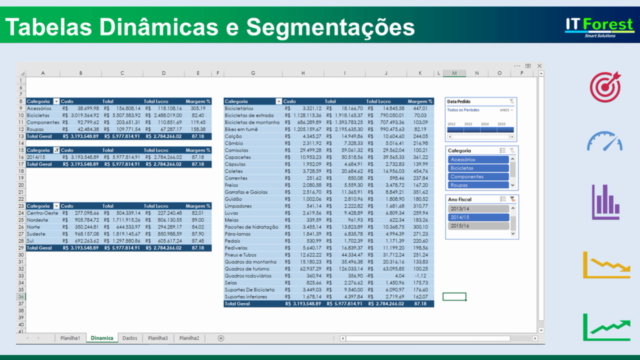Screen dimensions: 640x360
Task: Switch to the Planilha3 sheet tab
Action: click(158, 338)
